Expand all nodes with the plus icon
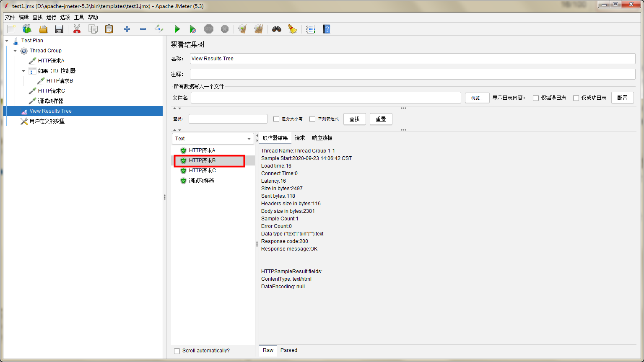 pos(127,29)
